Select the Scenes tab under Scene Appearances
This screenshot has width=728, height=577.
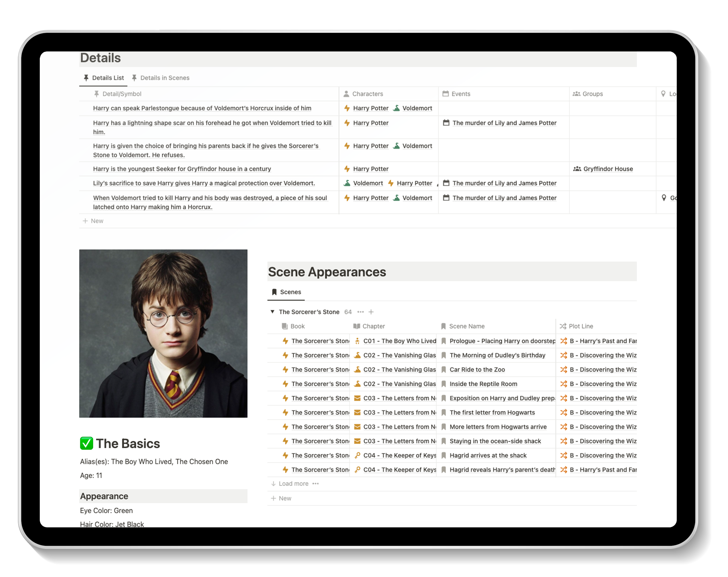(286, 292)
